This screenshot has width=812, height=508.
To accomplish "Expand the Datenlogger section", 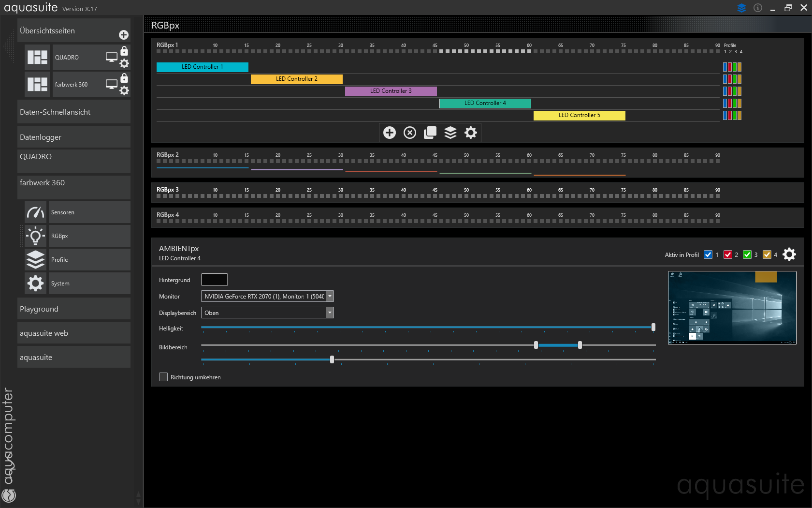I will pos(74,137).
